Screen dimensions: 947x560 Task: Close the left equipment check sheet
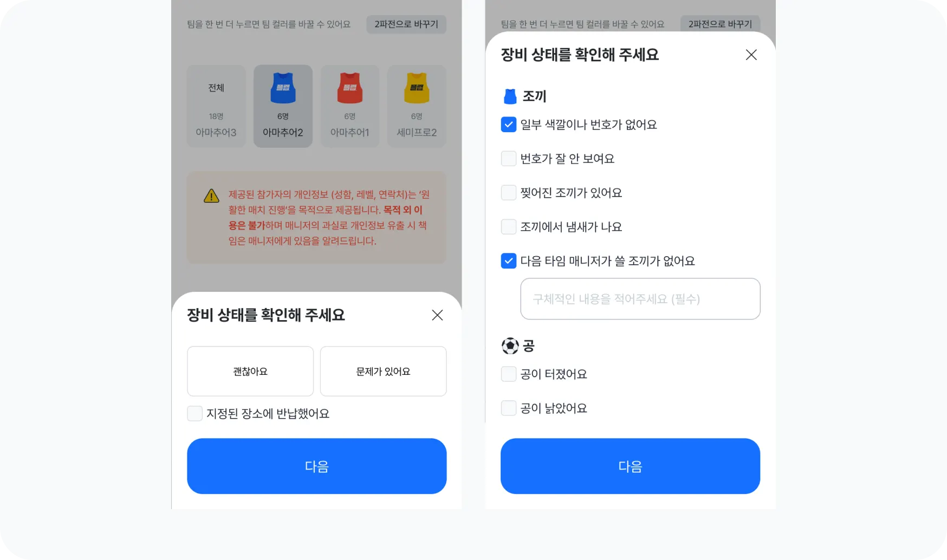[437, 315]
